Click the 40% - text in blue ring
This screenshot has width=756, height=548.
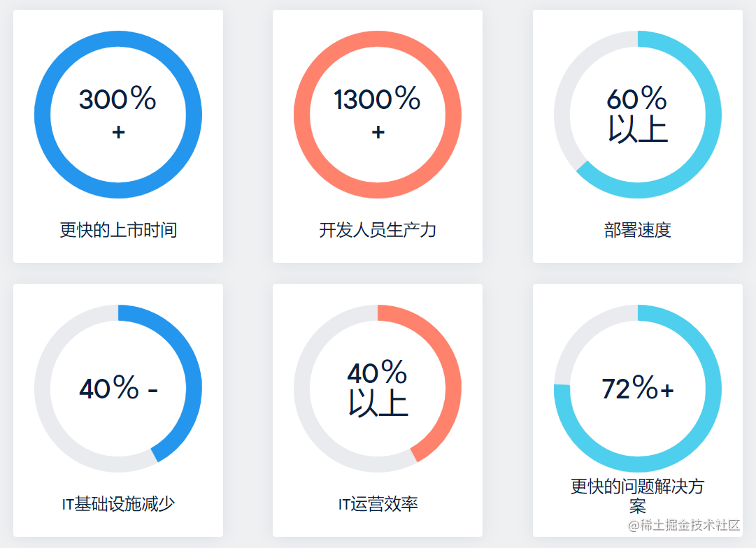pyautogui.click(x=119, y=387)
